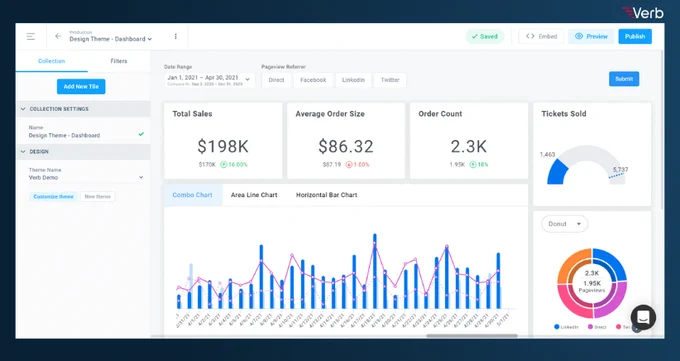
Task: Click the New theme button
Action: 98,197
